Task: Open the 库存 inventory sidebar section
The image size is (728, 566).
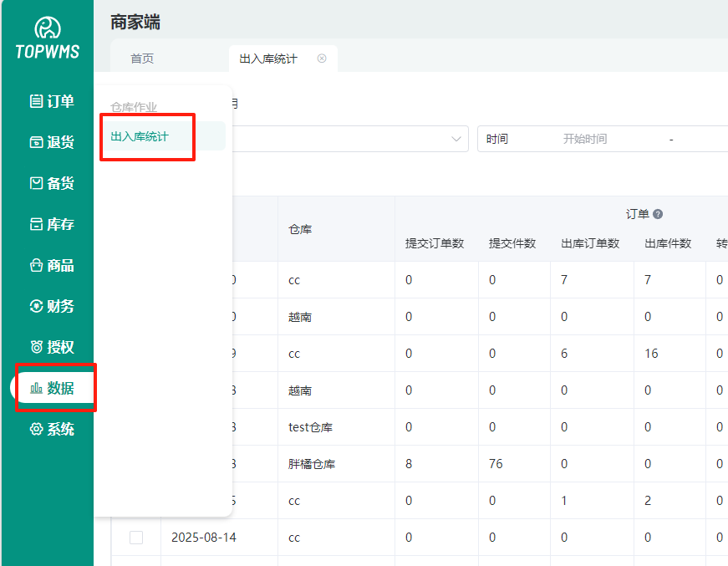Action: tap(52, 224)
